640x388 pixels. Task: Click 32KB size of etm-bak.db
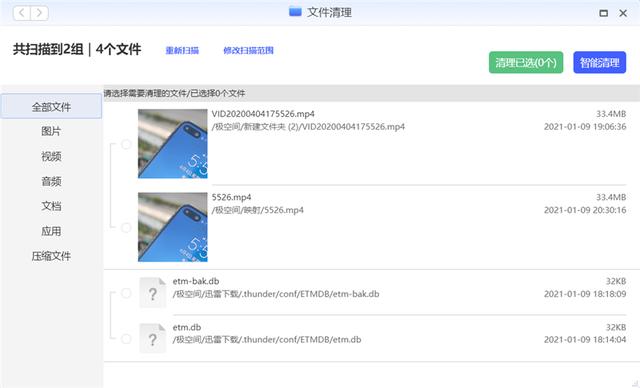[616, 281]
